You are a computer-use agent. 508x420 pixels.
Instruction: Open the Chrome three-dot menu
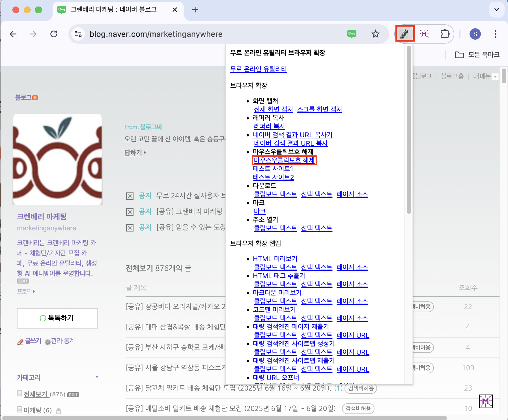pos(495,34)
